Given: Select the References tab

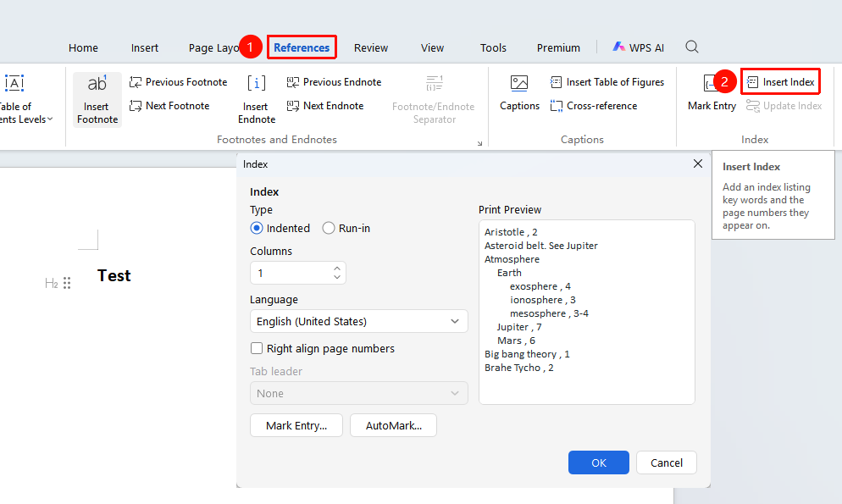Looking at the screenshot, I should pyautogui.click(x=302, y=47).
